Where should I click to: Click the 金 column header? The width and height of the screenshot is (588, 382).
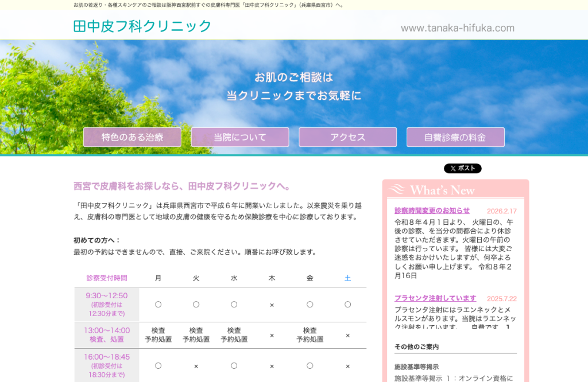[x=310, y=278]
